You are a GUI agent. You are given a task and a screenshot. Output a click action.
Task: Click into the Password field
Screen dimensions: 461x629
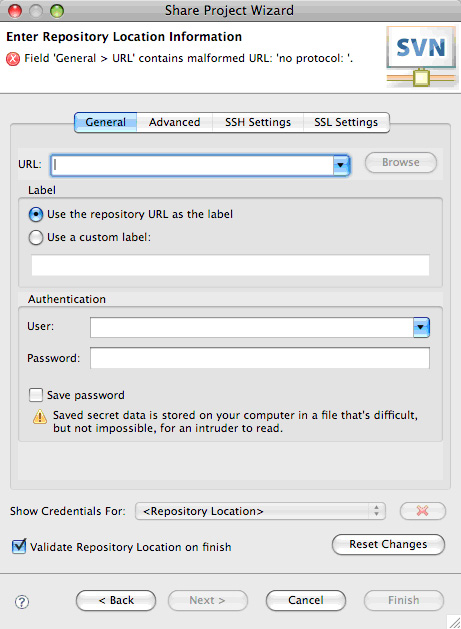(260, 358)
